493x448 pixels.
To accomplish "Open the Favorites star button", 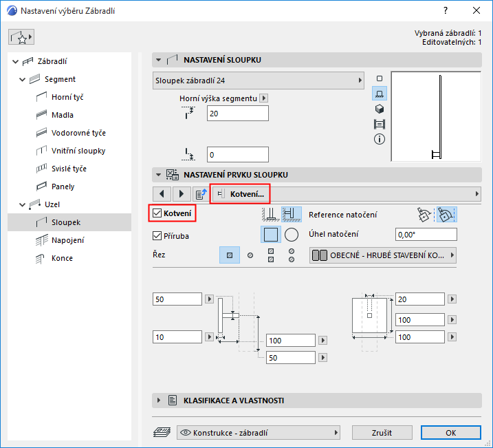I will pos(21,37).
